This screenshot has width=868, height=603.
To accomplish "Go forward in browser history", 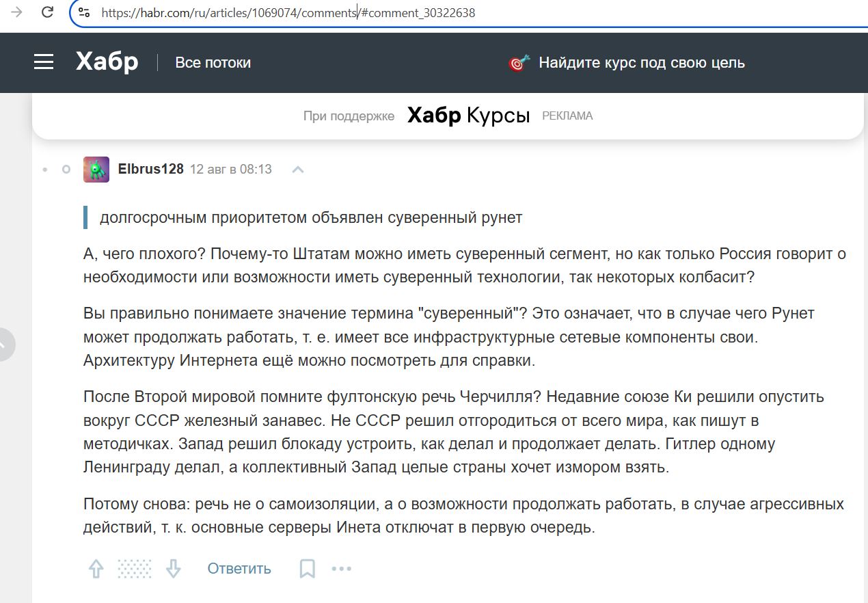I will point(17,12).
